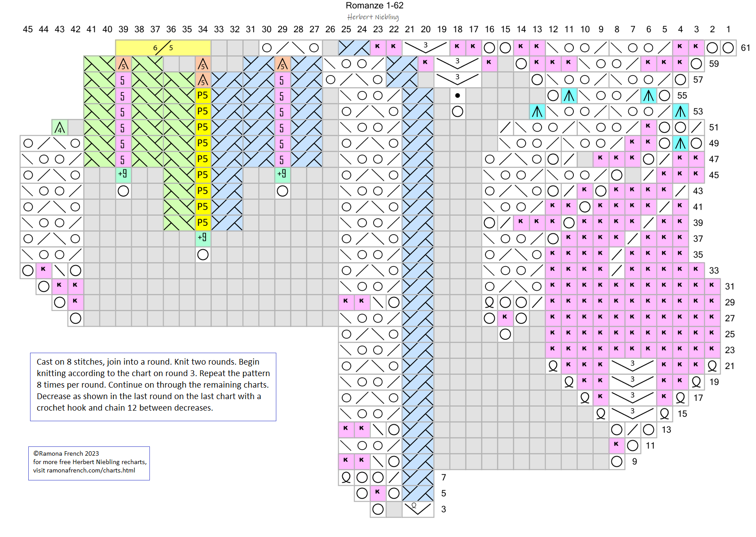This screenshot has height=537, width=756.
Task: Select the cyan decrease symbol in row 49
Action: click(680, 143)
